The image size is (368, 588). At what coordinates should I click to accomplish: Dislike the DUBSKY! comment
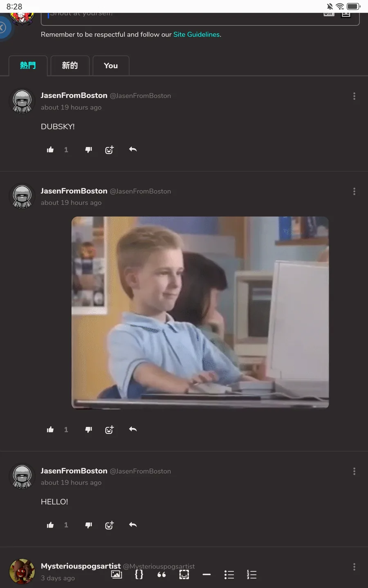point(88,150)
